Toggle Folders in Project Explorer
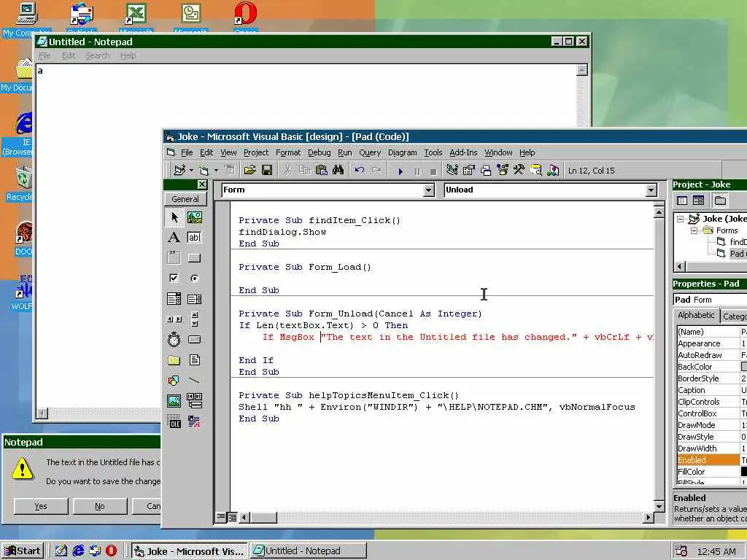 click(x=720, y=201)
